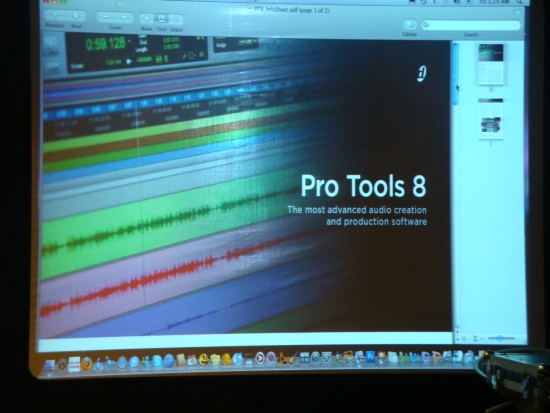Image resolution: width=550 pixels, height=413 pixels.
Task: Open the sidebar action menu at bottom
Action: tap(476, 338)
